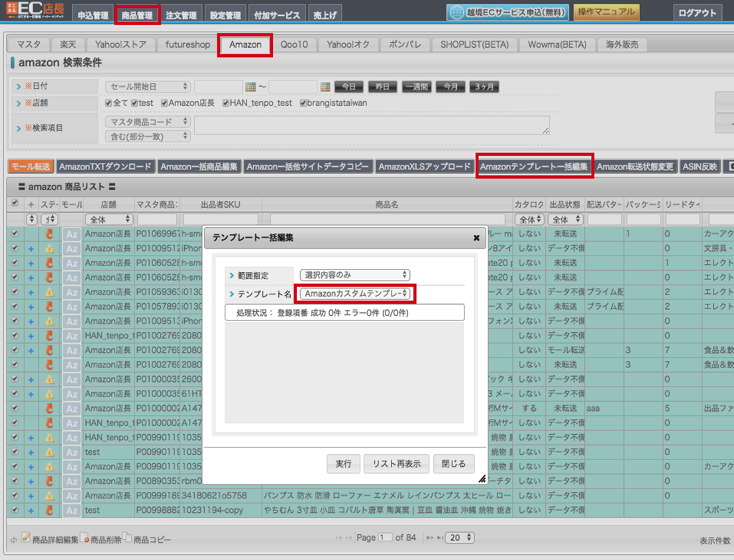This screenshot has width=734, height=560.
Task: Toggle the 全て store checkbox
Action: (x=109, y=103)
